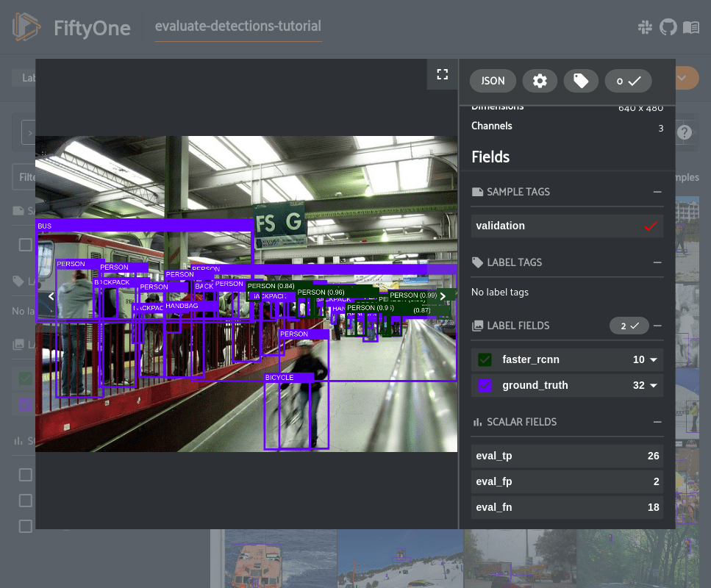Uncheck the faster_rcnn label field
Screen dimensions: 711x588
[485, 359]
